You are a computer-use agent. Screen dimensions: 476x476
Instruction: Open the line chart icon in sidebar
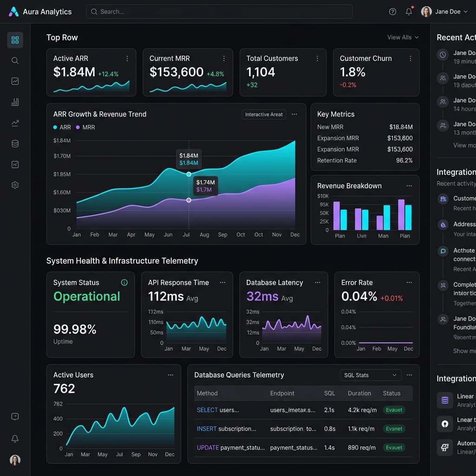click(x=15, y=81)
